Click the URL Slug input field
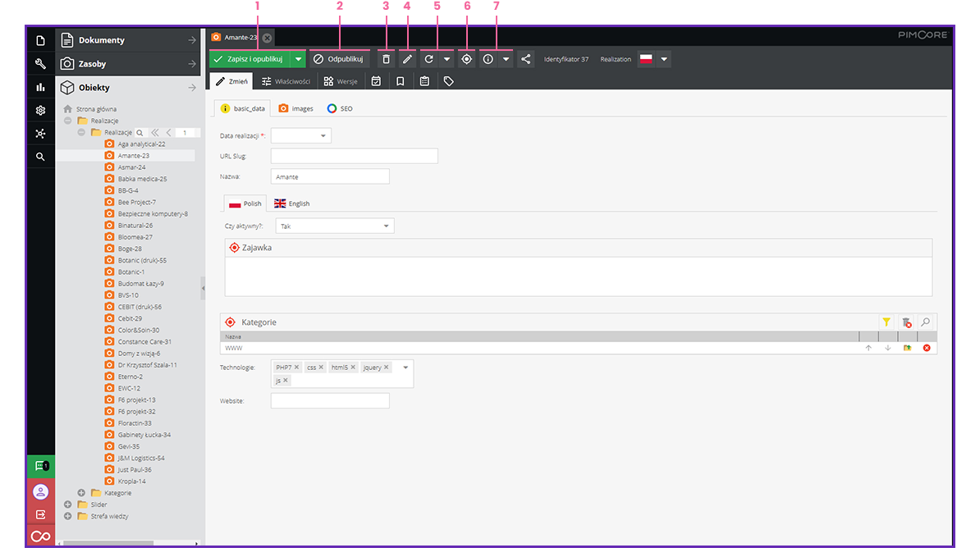980x548 pixels. 354,156
